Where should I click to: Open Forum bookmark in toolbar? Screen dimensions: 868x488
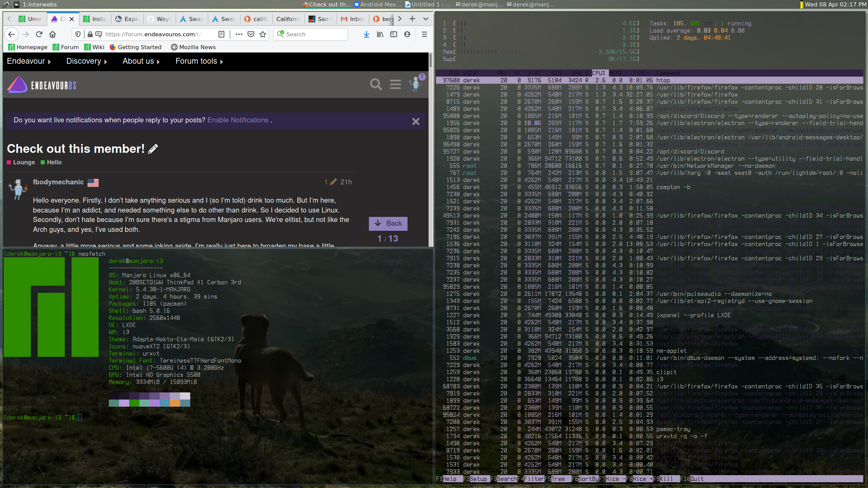point(66,47)
